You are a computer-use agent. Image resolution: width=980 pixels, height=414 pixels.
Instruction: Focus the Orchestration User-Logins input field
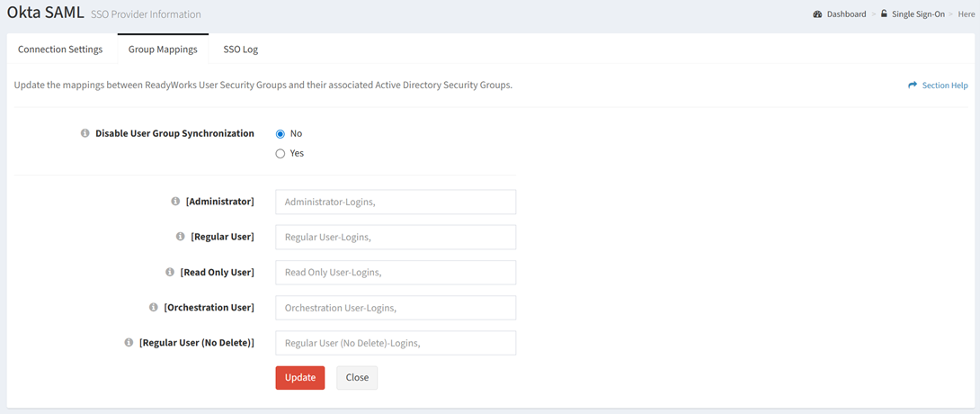[x=396, y=308]
